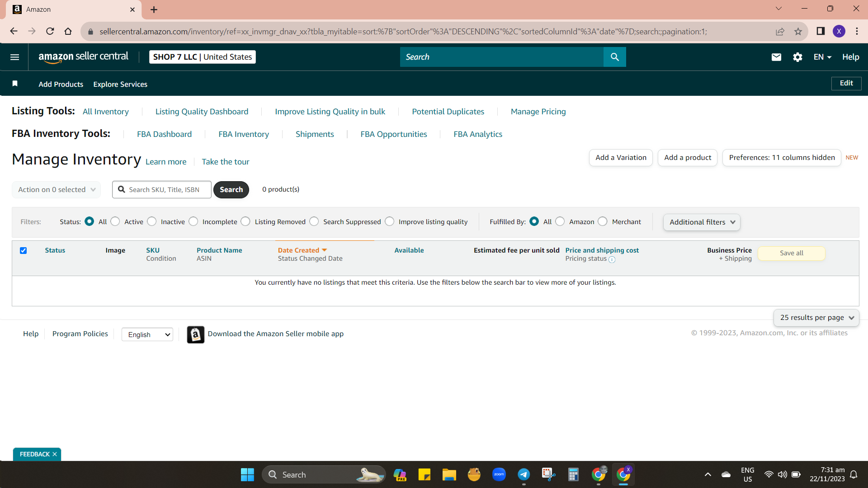Open Telegram from the taskbar
868x488 pixels.
pos(524,474)
